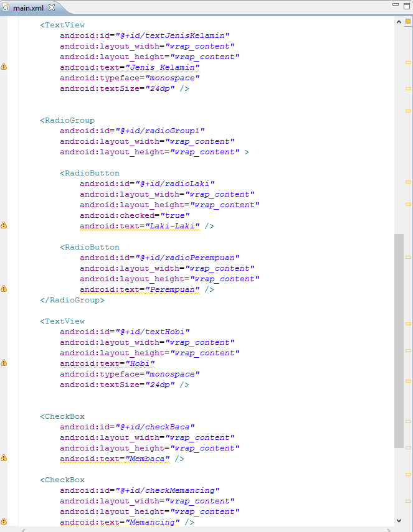Click the "Membaca" text value
This screenshot has width=413, height=532.
point(148,459)
